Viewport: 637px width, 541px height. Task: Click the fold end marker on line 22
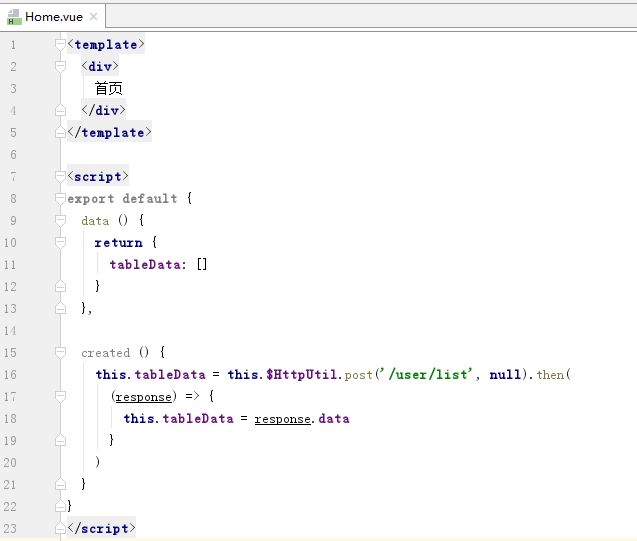[60, 506]
